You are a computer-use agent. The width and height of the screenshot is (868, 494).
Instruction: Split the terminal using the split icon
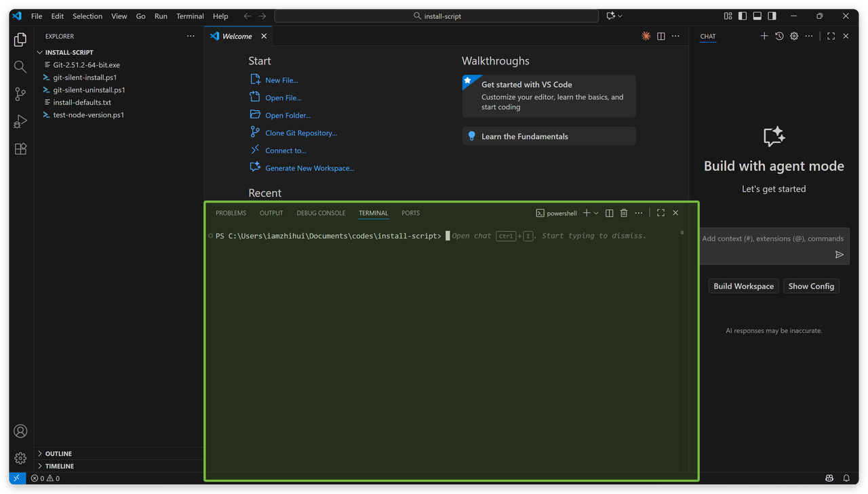click(609, 213)
